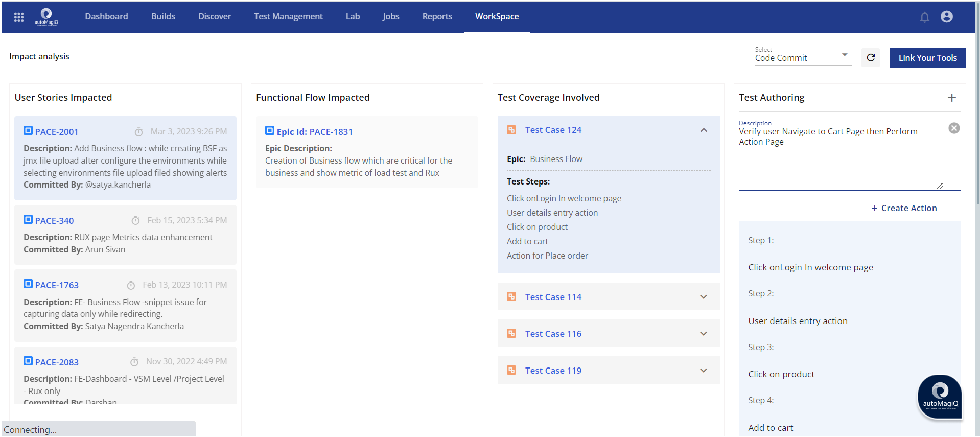This screenshot has width=980, height=437.
Task: Collapse the Test Case 124 panel
Action: tap(704, 130)
